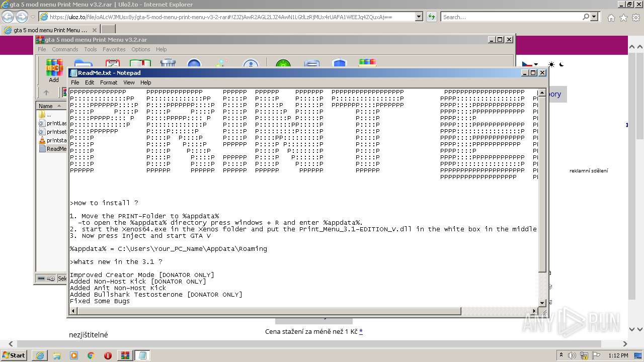The image size is (644, 362).
Task: Click the Notepad vertical scrollbar up arrow
Action: [x=542, y=93]
